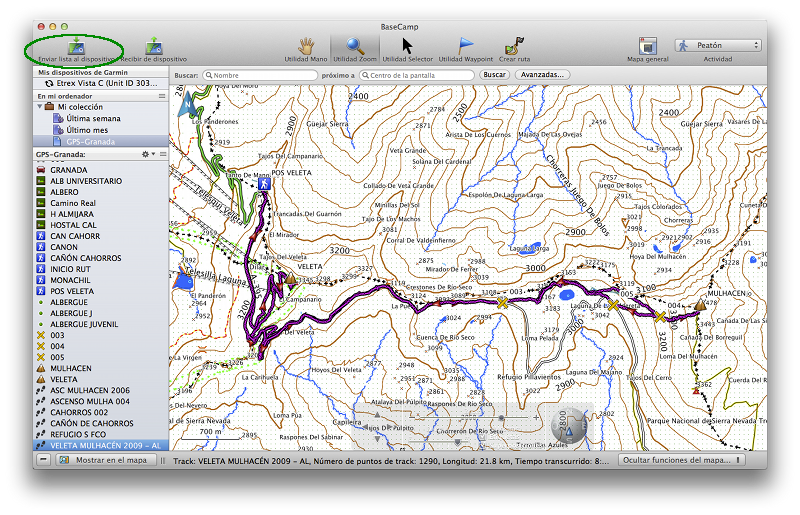Screen dimensions: 800x515
Task: Click the grip handle on En mi ordenador header
Action: (162, 96)
